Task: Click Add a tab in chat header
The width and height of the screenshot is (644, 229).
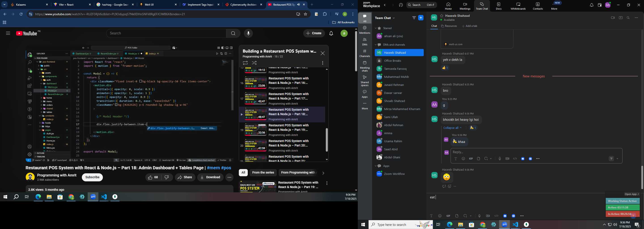Action: pos(470,26)
